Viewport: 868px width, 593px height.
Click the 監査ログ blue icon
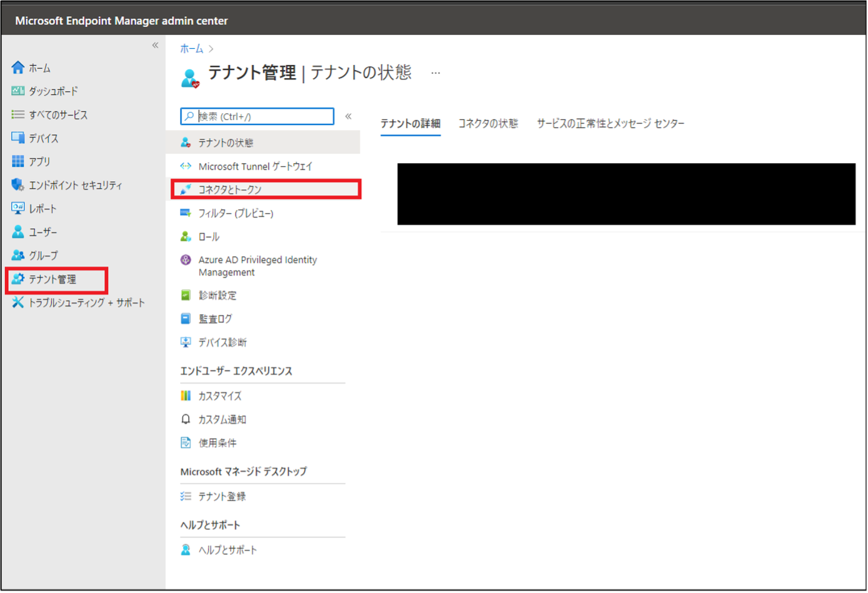coord(186,319)
